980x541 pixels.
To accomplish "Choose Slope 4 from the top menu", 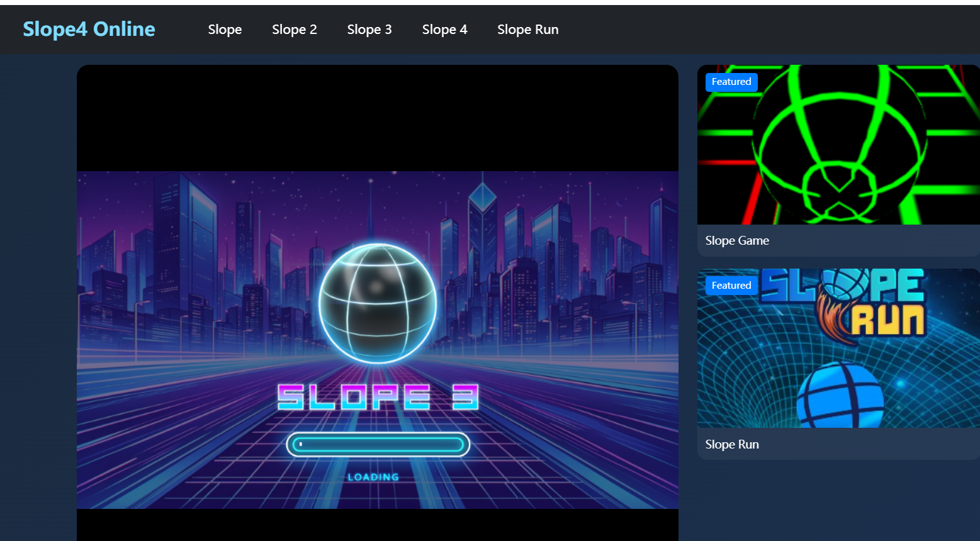I will [444, 30].
